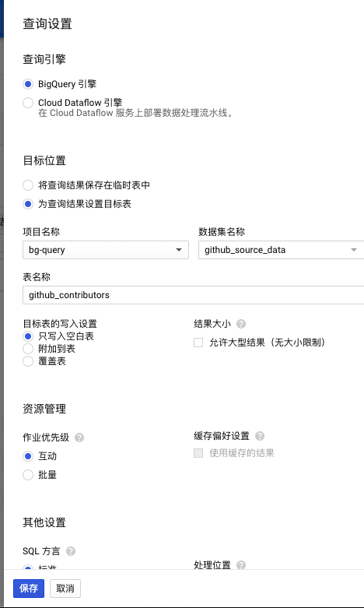Viewport: 364px width, 608px height.
Task: Click the 表名称 field github_contributors
Action: pyautogui.click(x=193, y=295)
